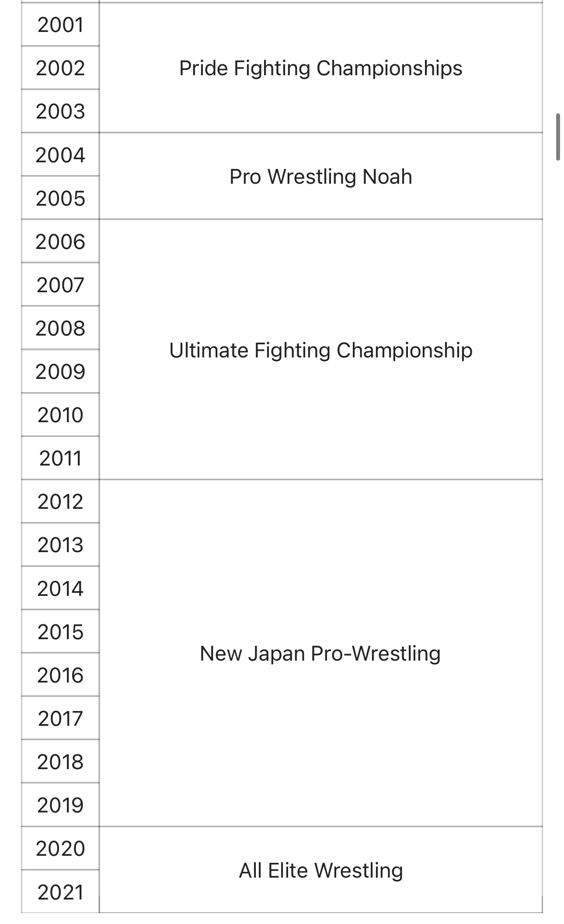Click the 2018 year cell
The height and width of the screenshot is (924, 564).
[x=60, y=762]
